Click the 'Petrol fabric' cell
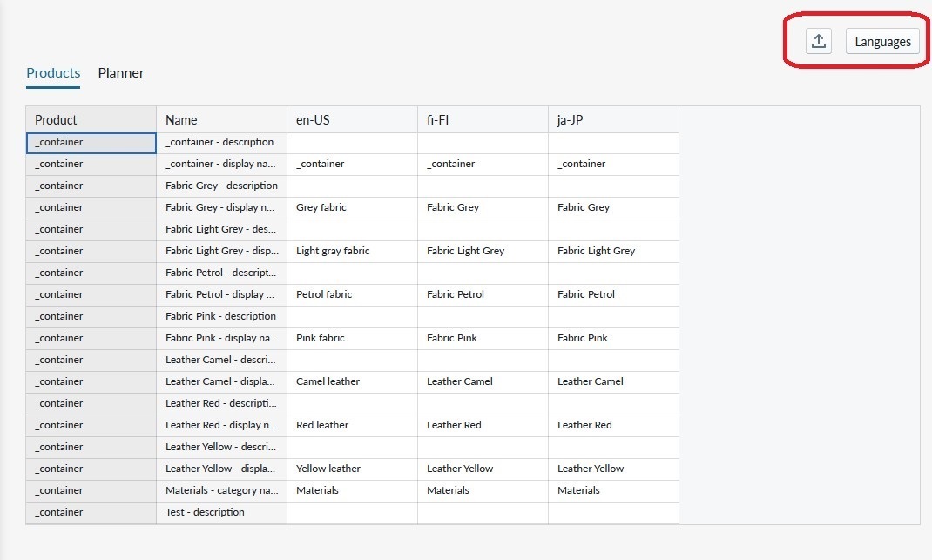The height and width of the screenshot is (560, 932). click(353, 295)
